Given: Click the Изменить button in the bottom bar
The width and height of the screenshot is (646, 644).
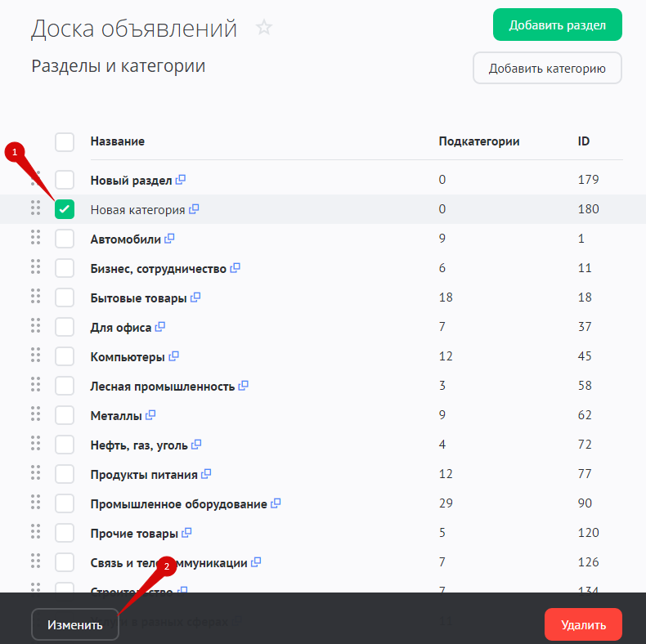Looking at the screenshot, I should (x=75, y=625).
